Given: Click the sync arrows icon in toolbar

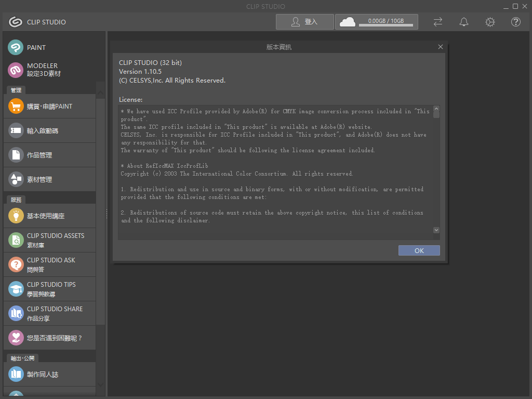Looking at the screenshot, I should pyautogui.click(x=437, y=22).
